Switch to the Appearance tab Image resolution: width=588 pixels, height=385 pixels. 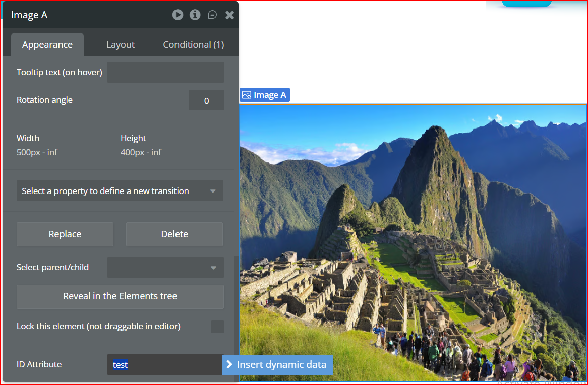(47, 45)
